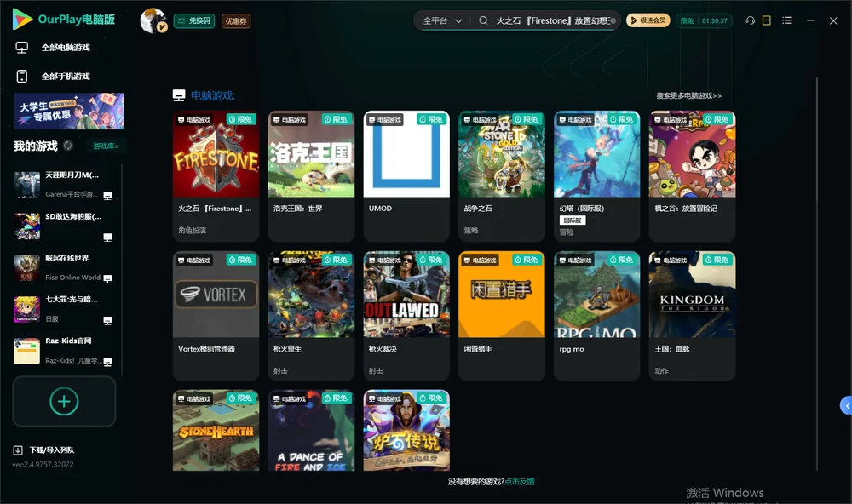Click the search magnifier icon
The image size is (852, 504).
tap(483, 20)
